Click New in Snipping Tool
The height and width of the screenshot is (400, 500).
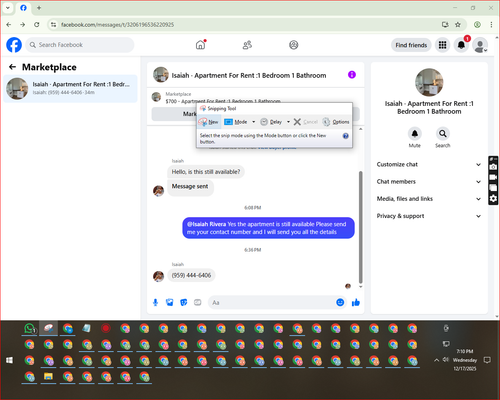(x=209, y=122)
